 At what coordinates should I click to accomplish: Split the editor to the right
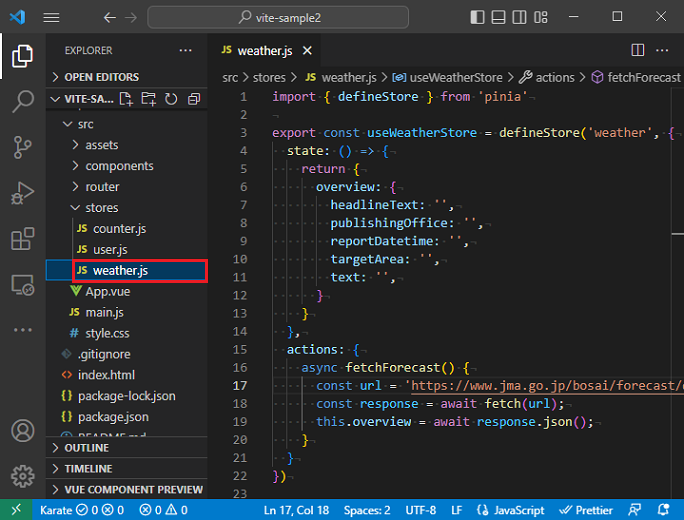(x=638, y=50)
